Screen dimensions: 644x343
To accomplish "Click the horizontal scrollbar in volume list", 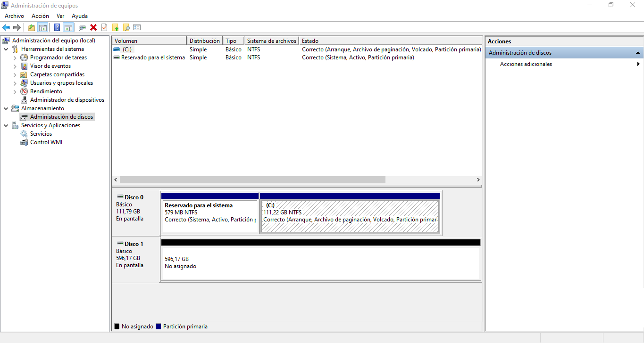I will click(x=252, y=180).
